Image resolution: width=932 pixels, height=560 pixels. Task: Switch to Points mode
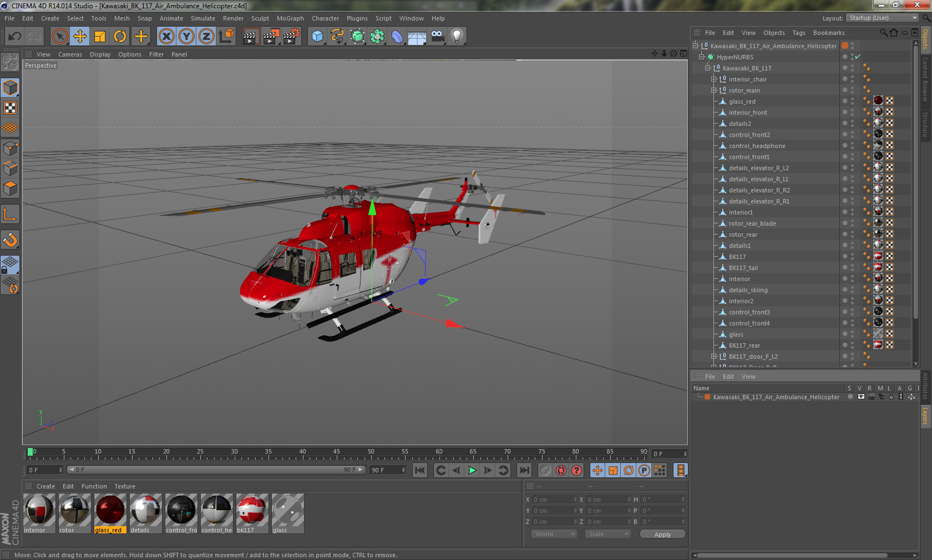[x=11, y=148]
